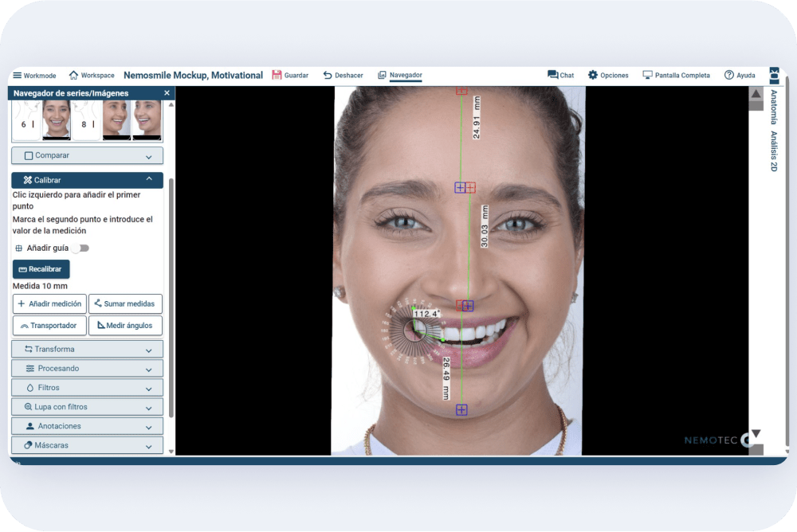Open the Chat bubble icon
The height and width of the screenshot is (532, 797).
pos(552,75)
